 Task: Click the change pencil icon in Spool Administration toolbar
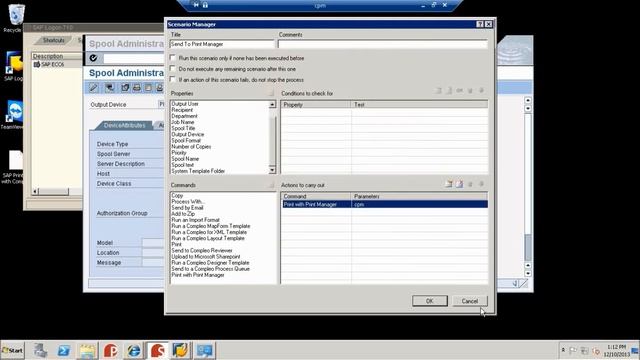coord(94,88)
